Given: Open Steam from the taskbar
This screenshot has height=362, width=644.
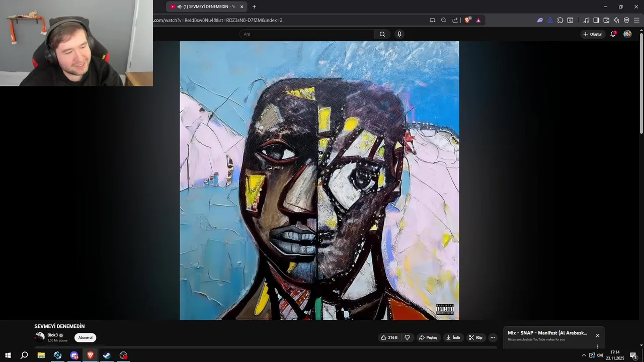Looking at the screenshot, I should coord(107,355).
